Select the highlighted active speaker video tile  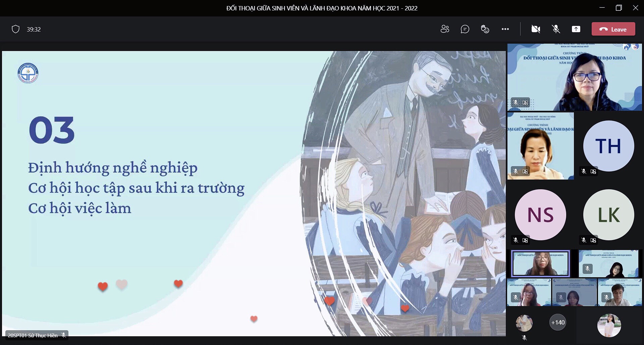pyautogui.click(x=540, y=263)
